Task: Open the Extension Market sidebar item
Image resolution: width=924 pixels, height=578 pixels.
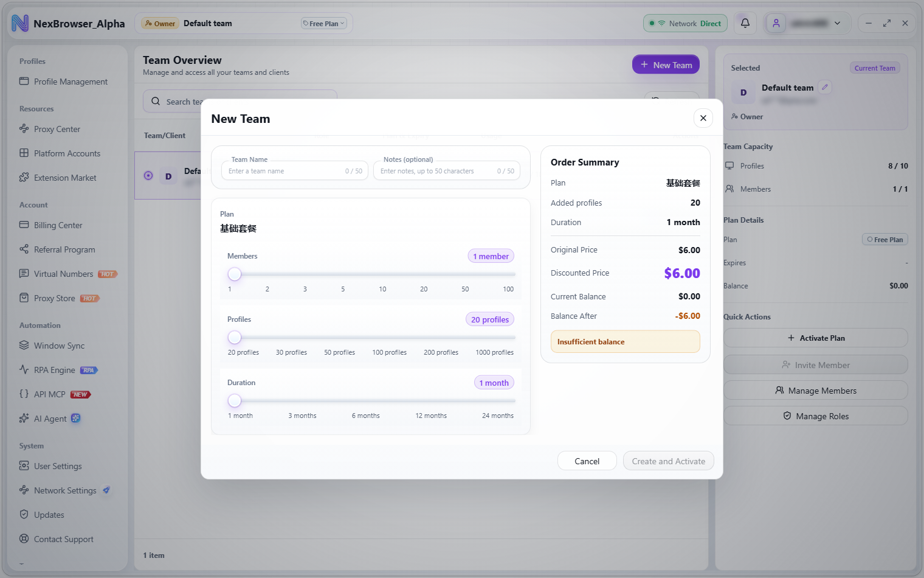Action: [x=64, y=178]
